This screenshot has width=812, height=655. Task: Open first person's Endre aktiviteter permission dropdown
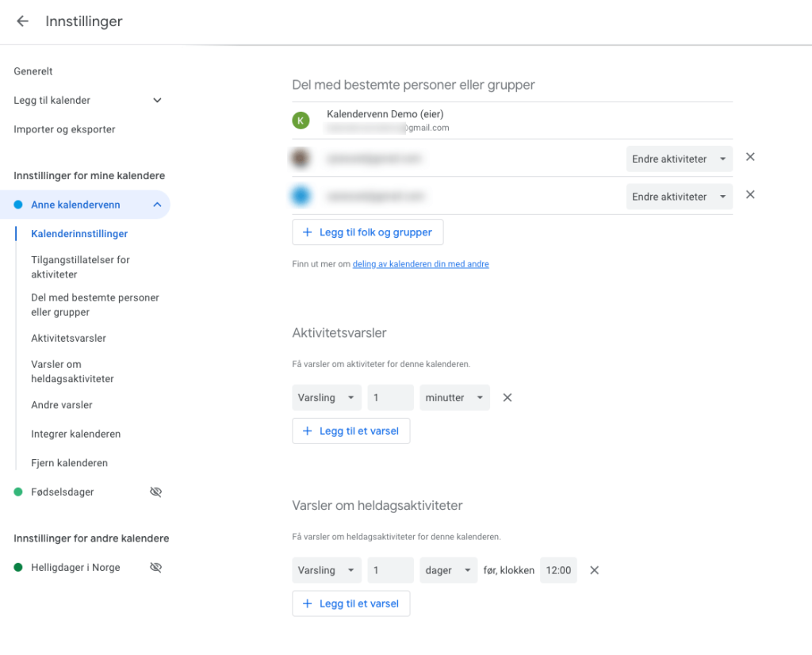679,159
